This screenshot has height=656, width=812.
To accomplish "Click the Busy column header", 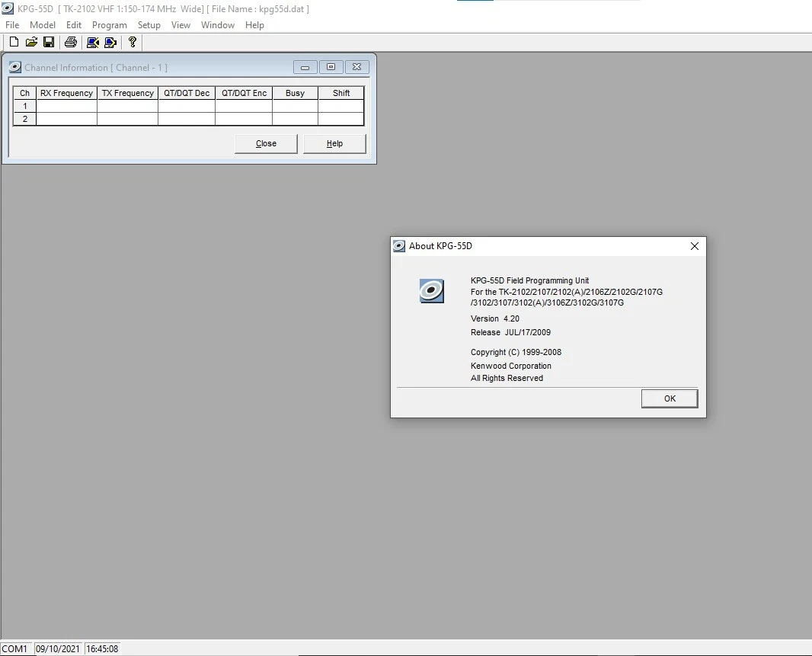I will pyautogui.click(x=296, y=93).
